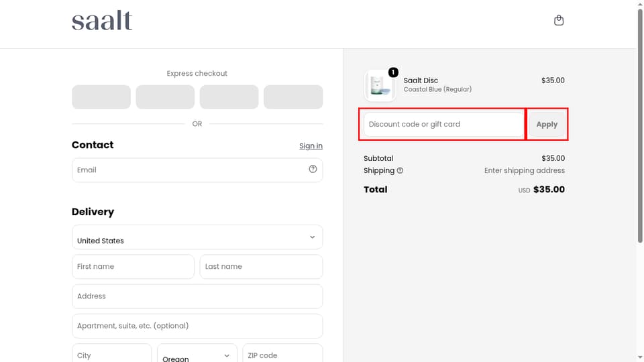The width and height of the screenshot is (644, 362).
Task: Click the Subtotal label
Action: click(378, 158)
